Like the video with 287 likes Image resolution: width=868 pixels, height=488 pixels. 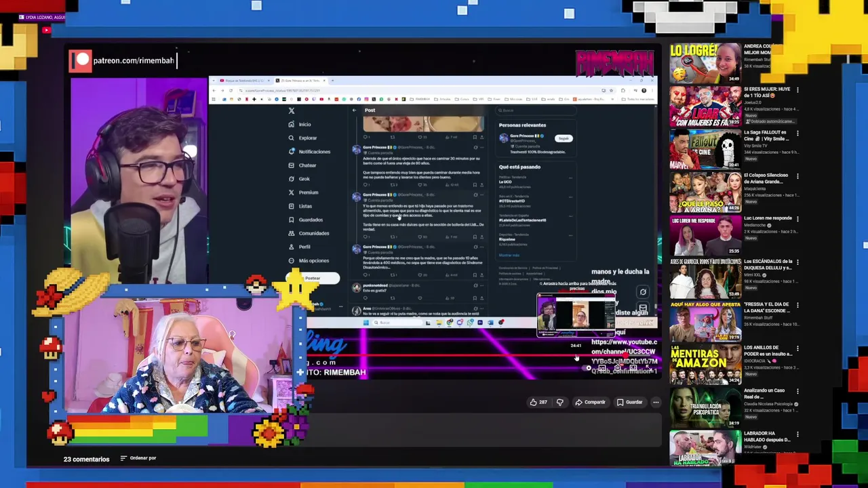(538, 402)
